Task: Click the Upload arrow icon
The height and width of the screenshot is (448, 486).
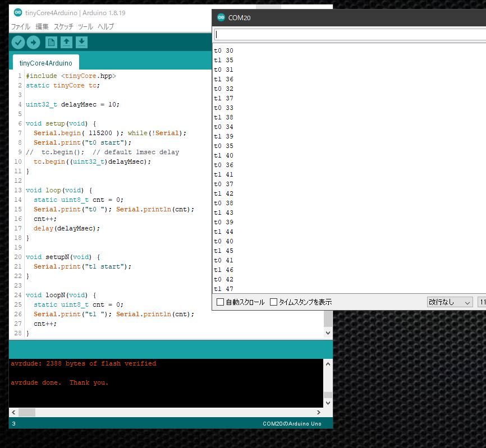Action: click(33, 41)
